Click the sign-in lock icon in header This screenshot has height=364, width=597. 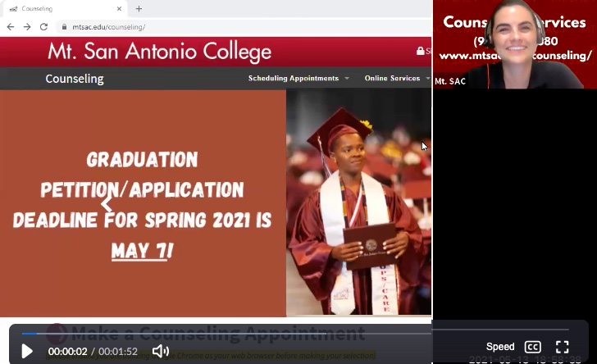(421, 51)
